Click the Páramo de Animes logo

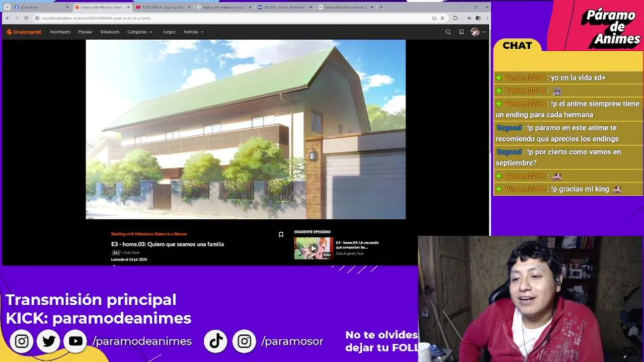[610, 28]
